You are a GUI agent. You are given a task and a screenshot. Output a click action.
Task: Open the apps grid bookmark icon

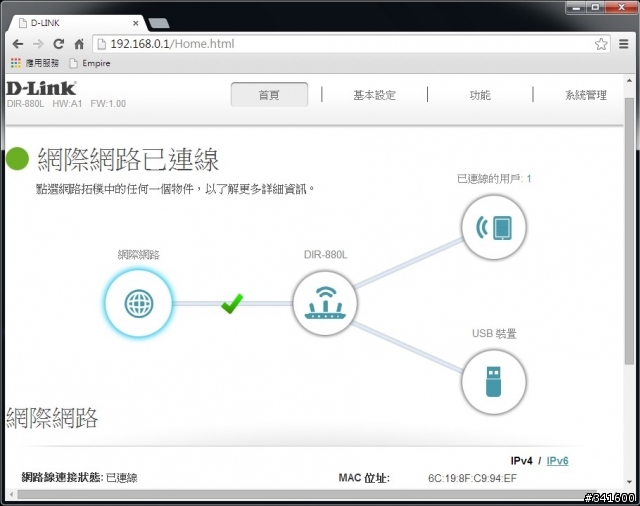point(16,63)
